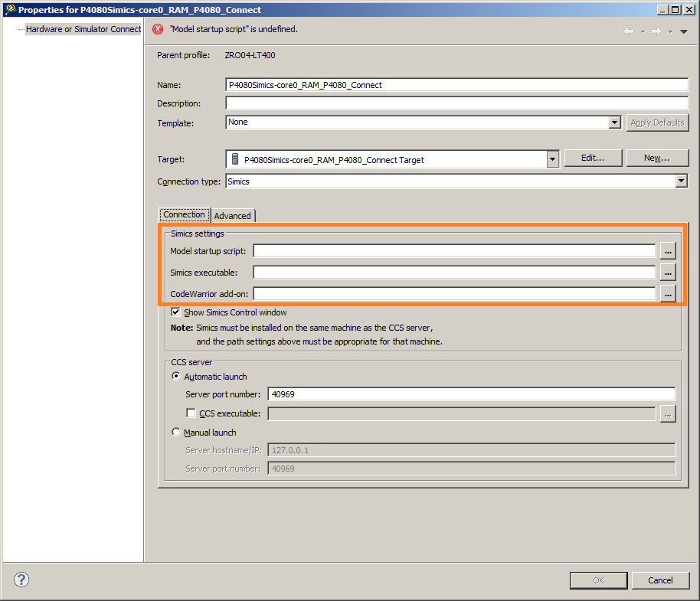This screenshot has width=700, height=601.
Task: Browse for CodeWarrior add-on path
Action: pos(668,294)
